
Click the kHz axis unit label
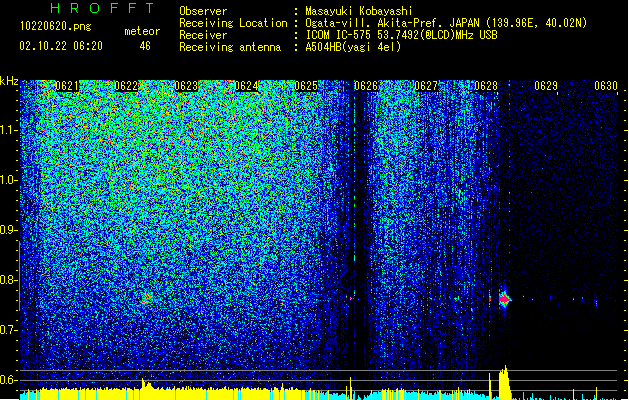tap(9, 81)
